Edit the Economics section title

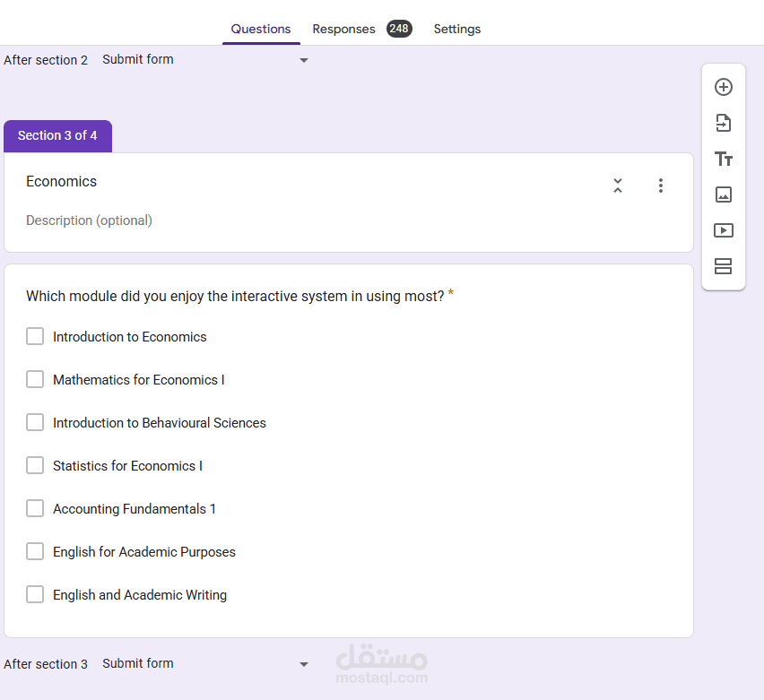click(61, 181)
